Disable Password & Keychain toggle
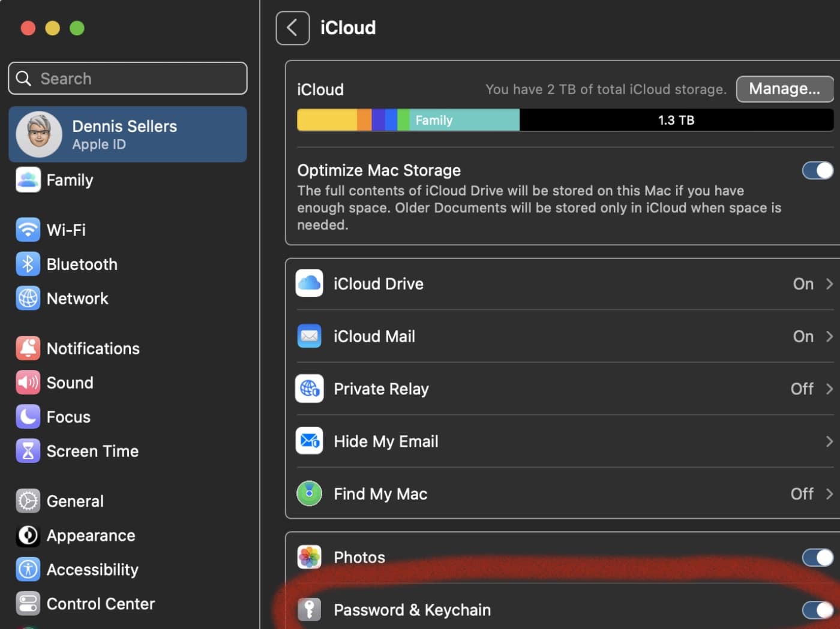 click(817, 610)
